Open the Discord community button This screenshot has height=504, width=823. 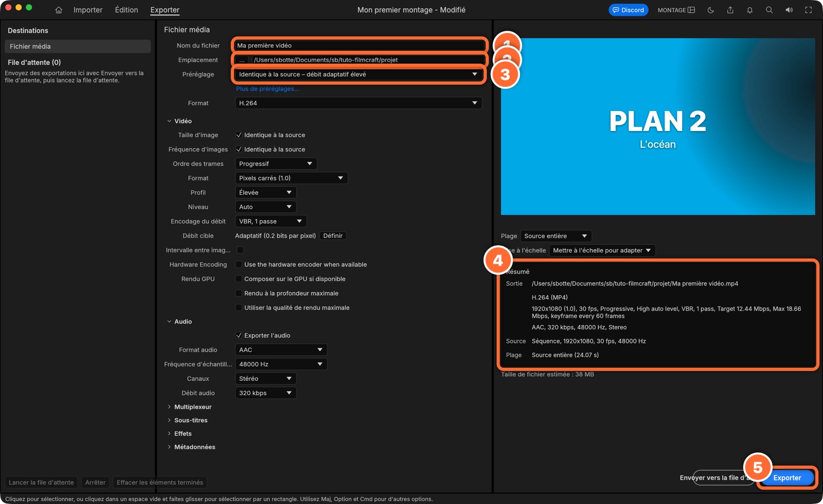point(628,10)
